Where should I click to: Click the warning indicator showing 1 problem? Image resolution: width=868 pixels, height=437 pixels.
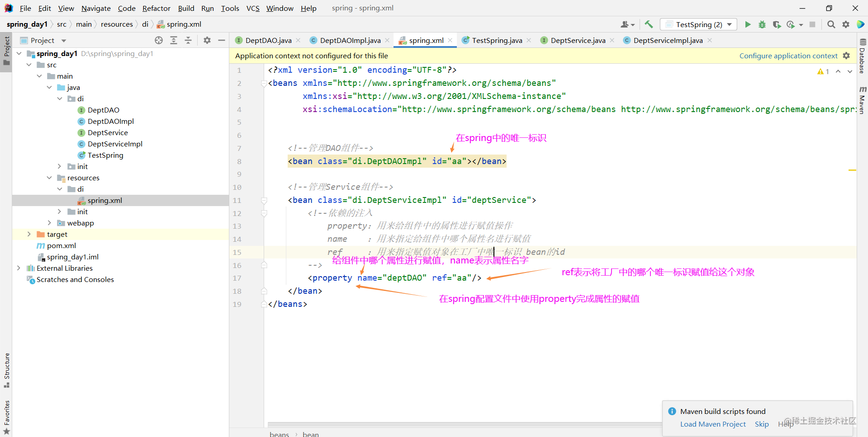pos(823,71)
